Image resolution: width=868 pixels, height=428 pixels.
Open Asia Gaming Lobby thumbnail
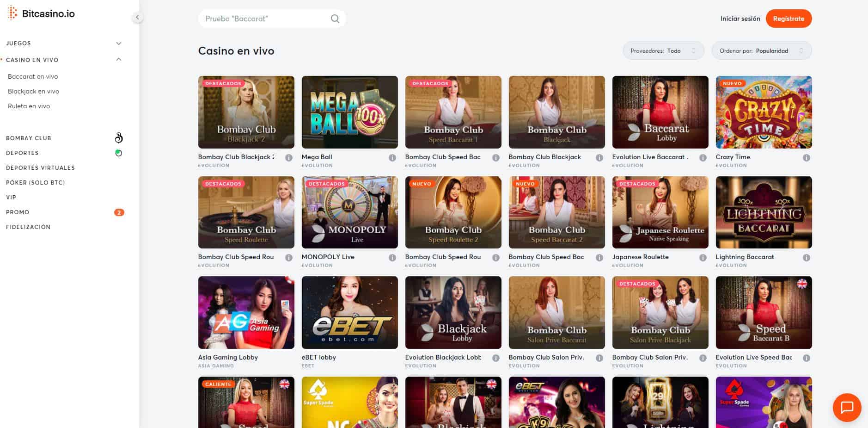(x=246, y=312)
